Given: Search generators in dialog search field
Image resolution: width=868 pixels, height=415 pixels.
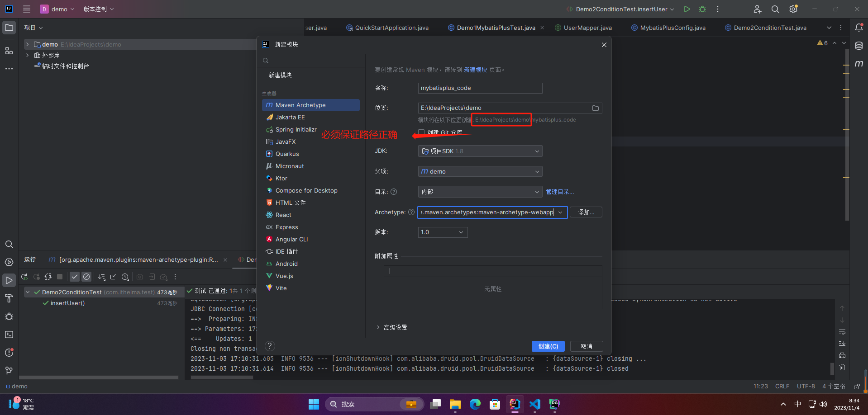Looking at the screenshot, I should tap(311, 61).
